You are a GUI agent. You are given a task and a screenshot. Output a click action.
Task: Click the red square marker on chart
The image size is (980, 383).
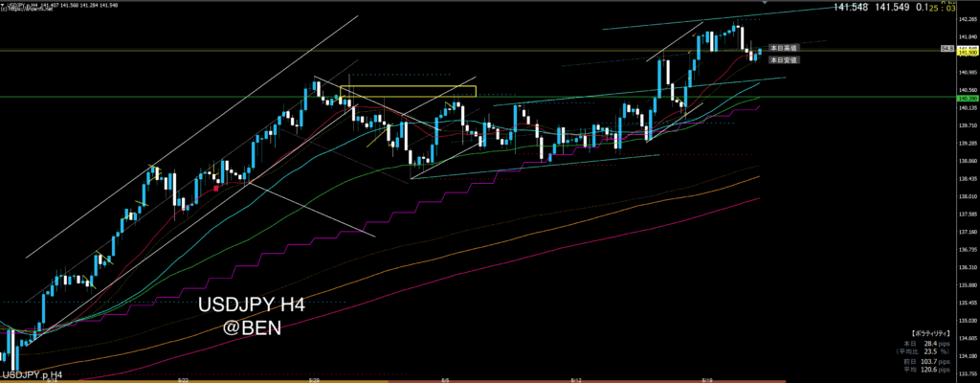[217, 189]
